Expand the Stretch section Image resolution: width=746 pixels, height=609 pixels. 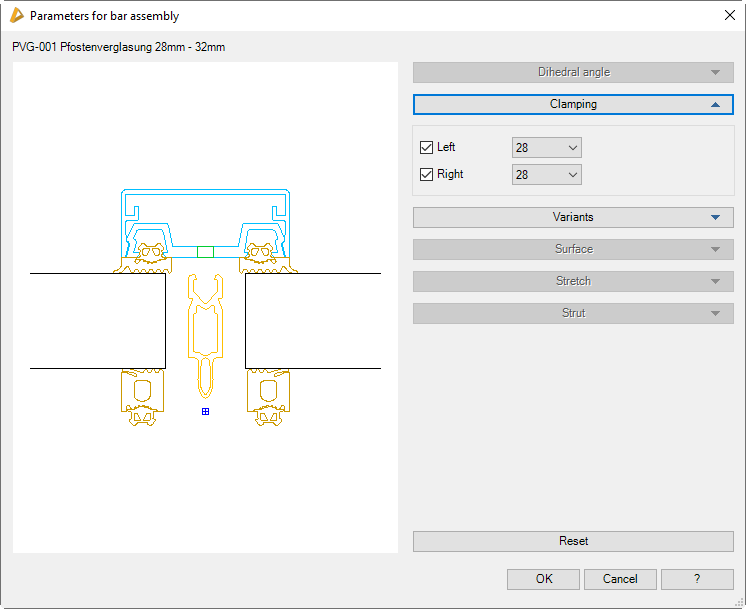pyautogui.click(x=573, y=281)
